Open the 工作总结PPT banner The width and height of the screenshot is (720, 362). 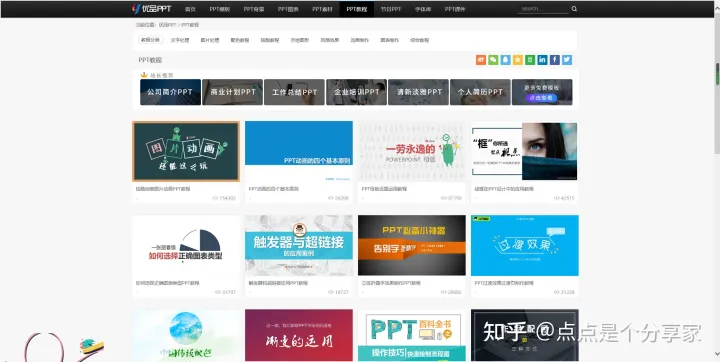[294, 92]
